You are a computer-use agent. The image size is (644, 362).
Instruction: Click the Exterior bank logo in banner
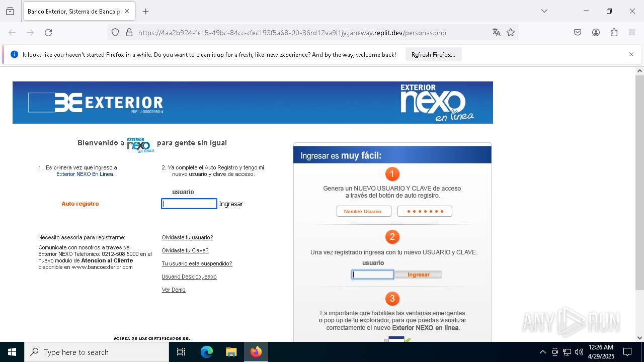(96, 103)
